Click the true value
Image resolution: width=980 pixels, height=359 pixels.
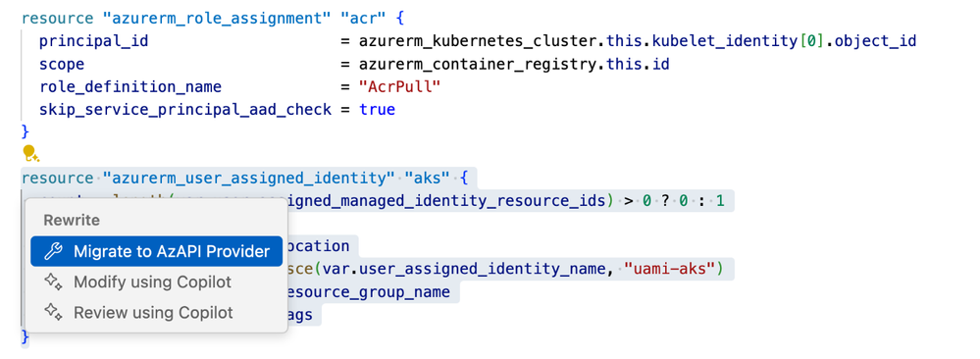pos(377,110)
